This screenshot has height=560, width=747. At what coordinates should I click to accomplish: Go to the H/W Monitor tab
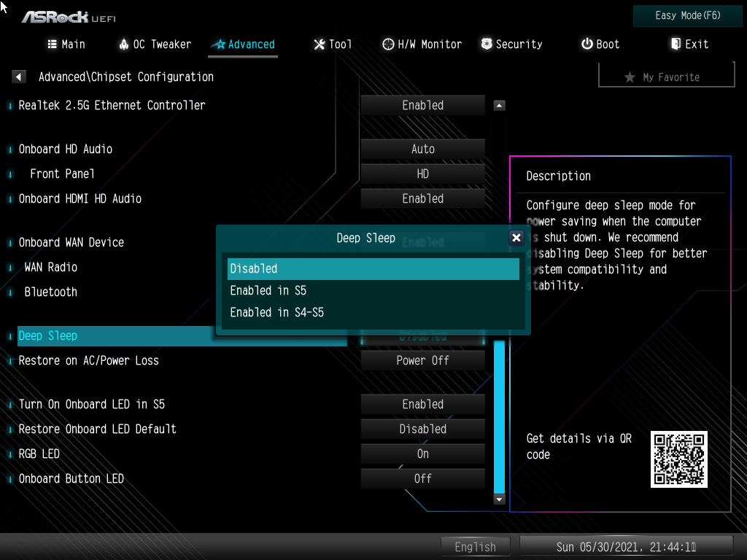point(422,44)
